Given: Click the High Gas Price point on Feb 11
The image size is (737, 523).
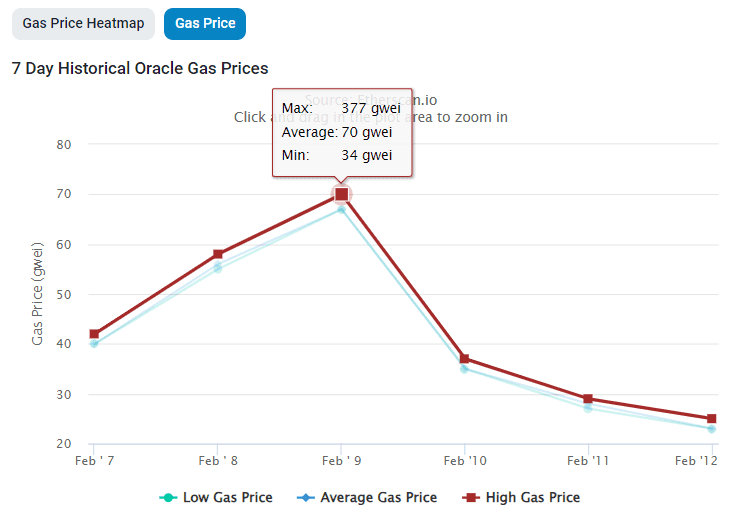Looking at the screenshot, I should 588,399.
